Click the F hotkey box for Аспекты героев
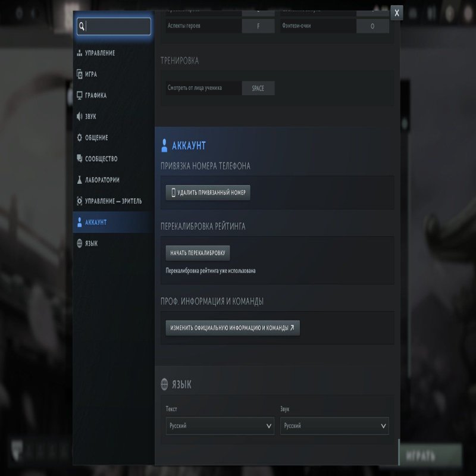The width and height of the screenshot is (476, 476). coord(258,26)
